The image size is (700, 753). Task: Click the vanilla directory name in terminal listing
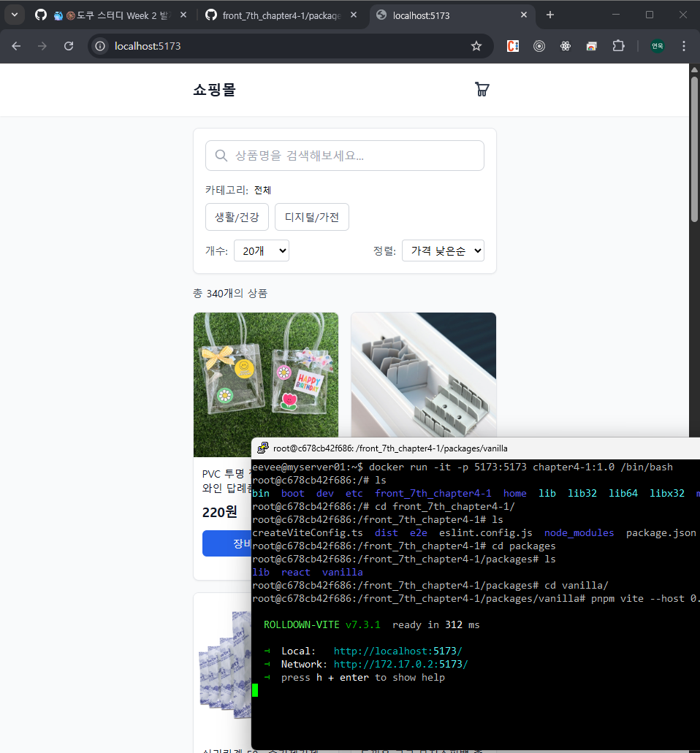coord(342,572)
